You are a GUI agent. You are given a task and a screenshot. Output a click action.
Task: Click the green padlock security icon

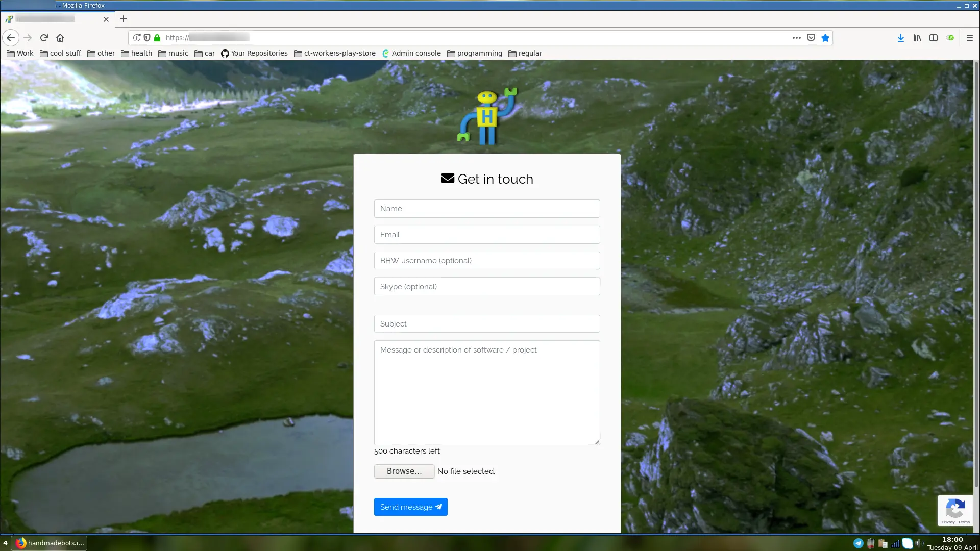[157, 38]
